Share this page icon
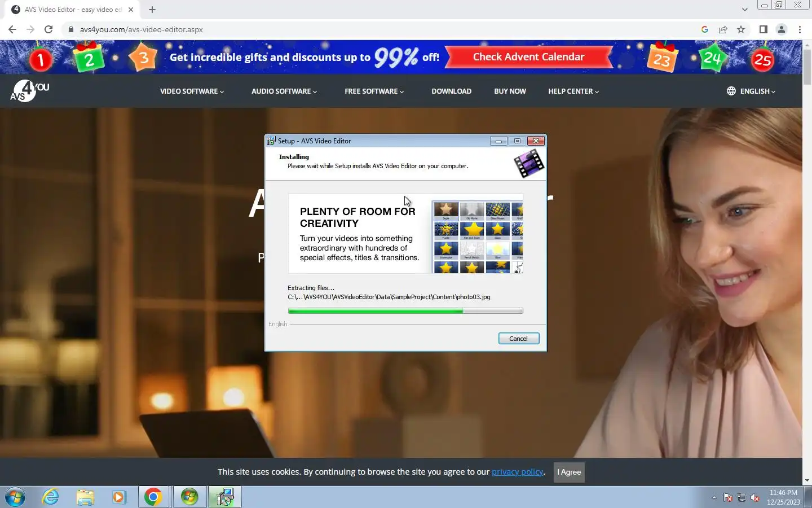812x508 pixels. (722, 29)
